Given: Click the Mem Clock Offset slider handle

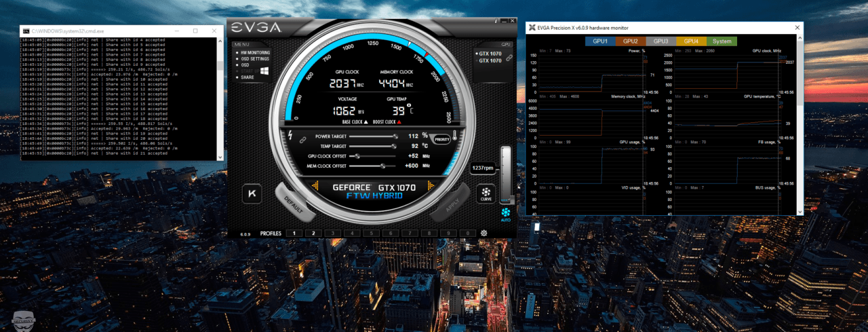Looking at the screenshot, I should coord(383,165).
